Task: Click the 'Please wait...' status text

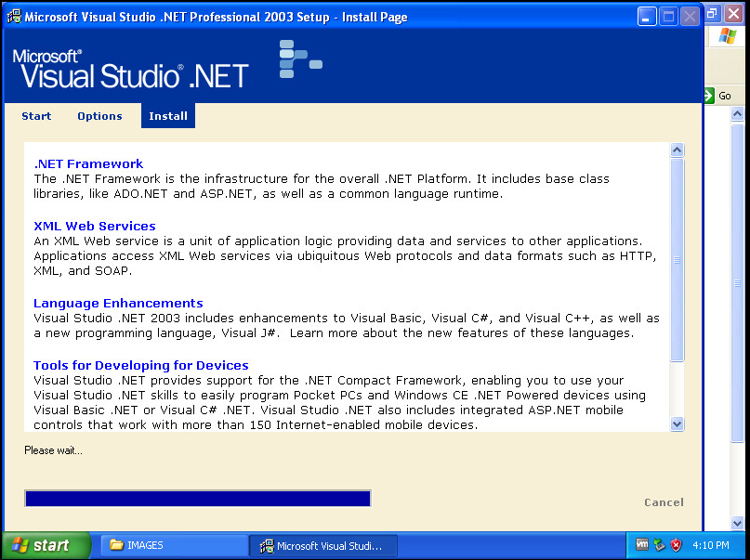Action: [x=53, y=450]
